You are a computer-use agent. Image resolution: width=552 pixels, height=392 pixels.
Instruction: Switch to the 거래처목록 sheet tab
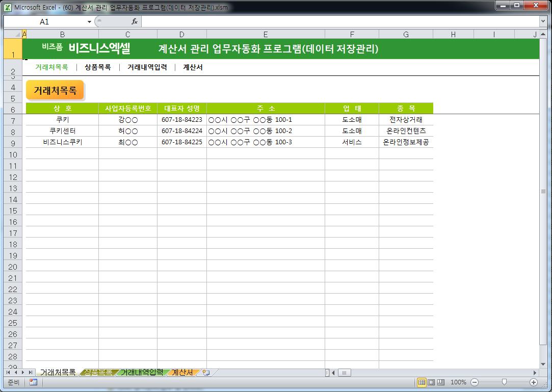pyautogui.click(x=58, y=372)
